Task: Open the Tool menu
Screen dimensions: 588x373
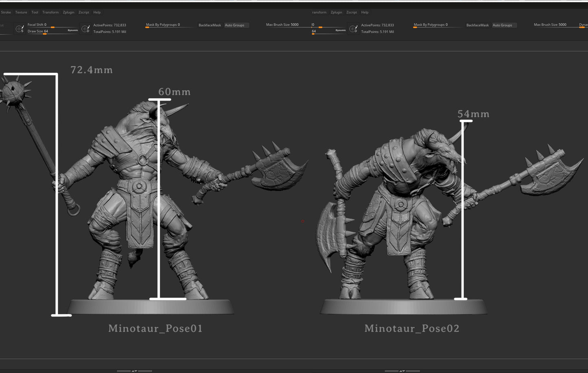Action: coord(35,12)
